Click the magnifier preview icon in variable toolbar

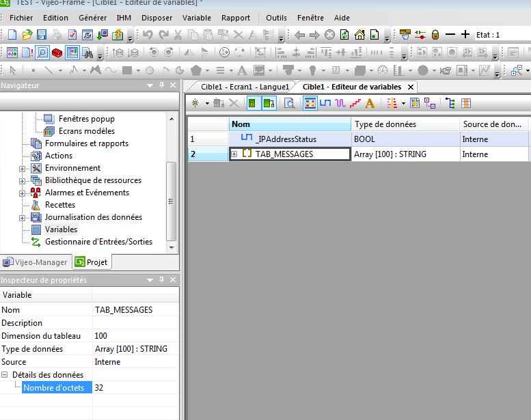[x=289, y=103]
